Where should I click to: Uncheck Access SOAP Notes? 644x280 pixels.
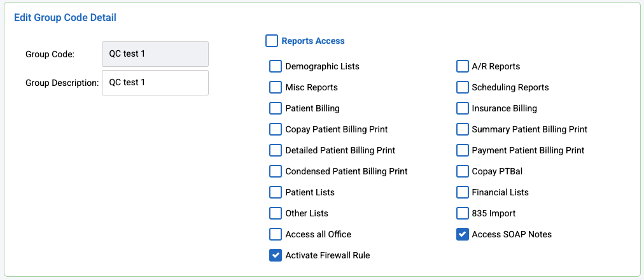tap(463, 234)
